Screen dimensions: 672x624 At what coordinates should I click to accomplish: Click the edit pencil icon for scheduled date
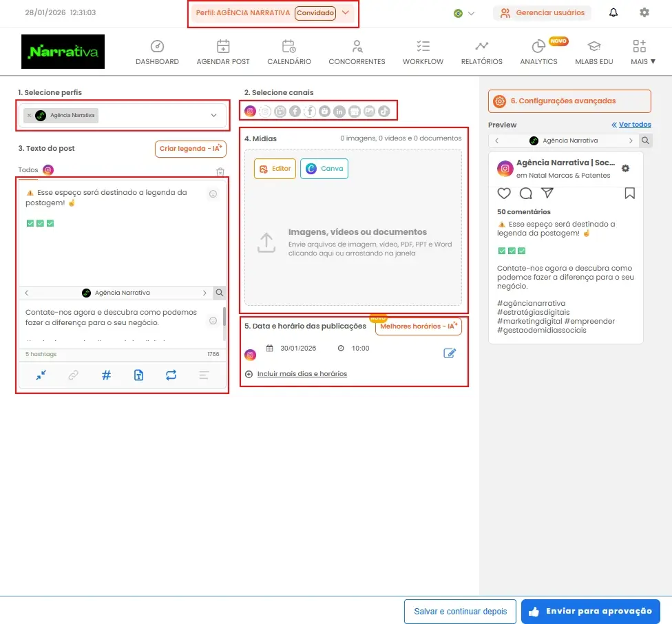tap(450, 353)
